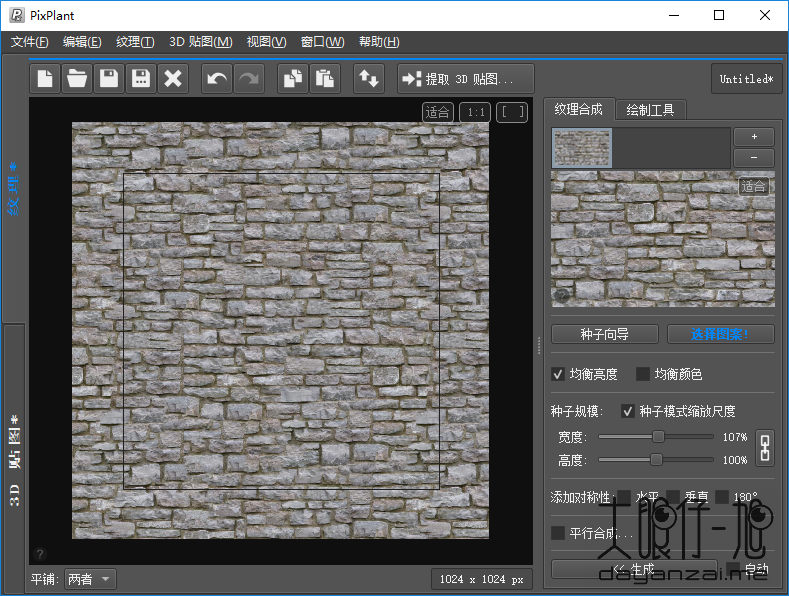Click 选择图案! button
Screen dimensions: 789x596
tap(720, 334)
